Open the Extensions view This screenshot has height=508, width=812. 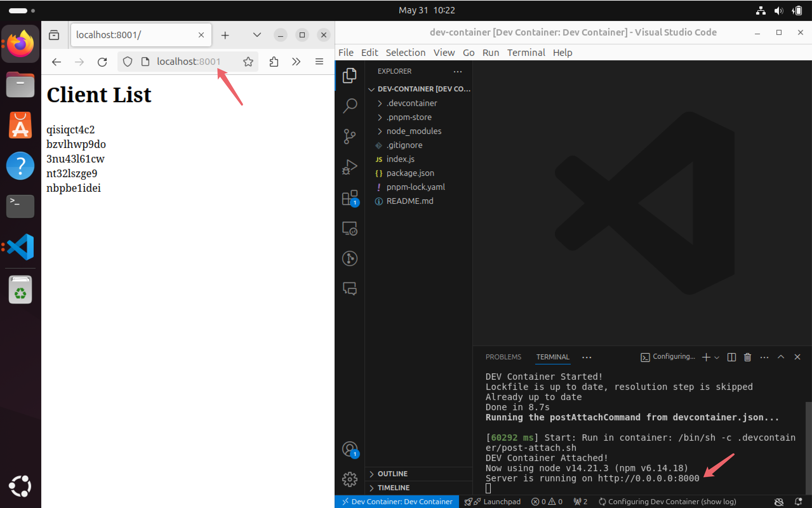[349, 197]
